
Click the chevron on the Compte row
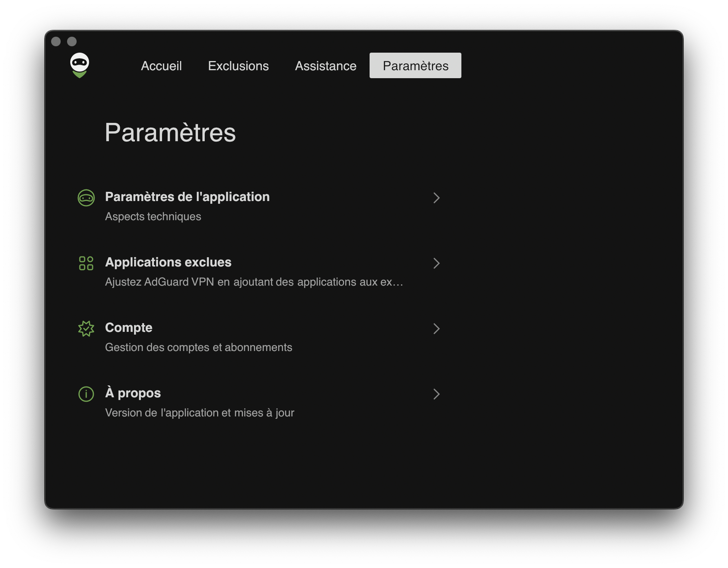(437, 329)
